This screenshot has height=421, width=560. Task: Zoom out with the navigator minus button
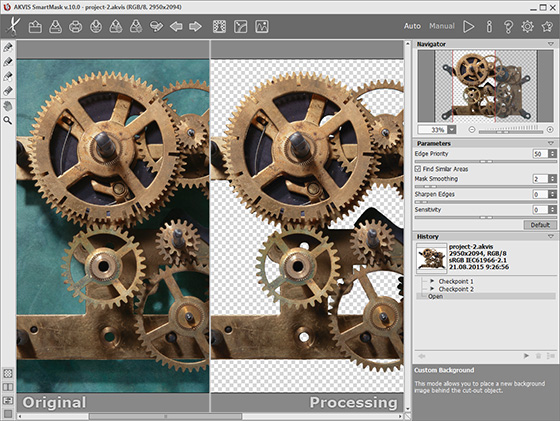[472, 129]
